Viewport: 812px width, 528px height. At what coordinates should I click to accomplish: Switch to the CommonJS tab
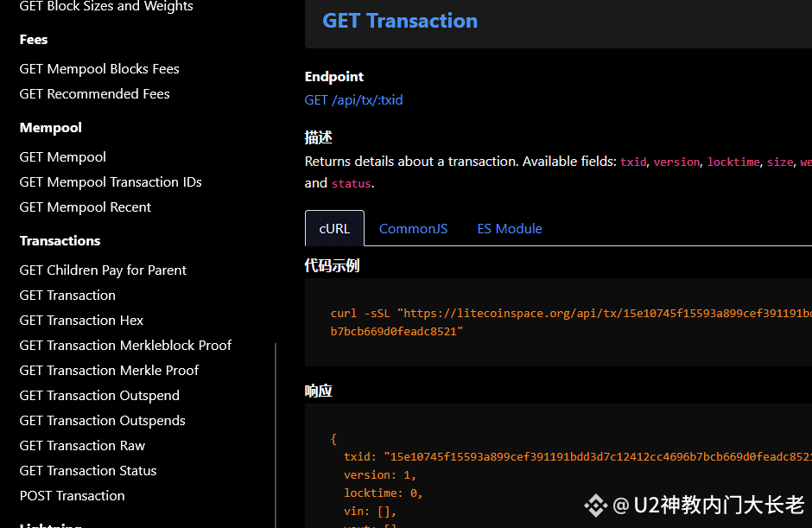coord(413,228)
